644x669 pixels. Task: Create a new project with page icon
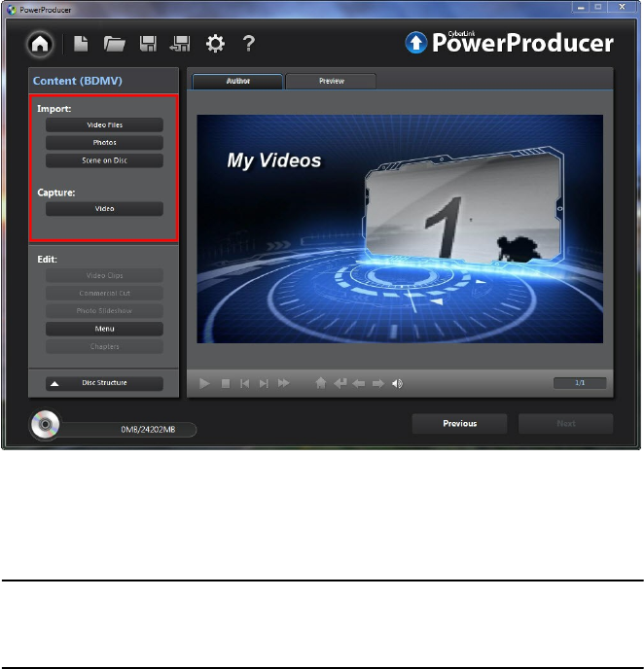coord(81,44)
